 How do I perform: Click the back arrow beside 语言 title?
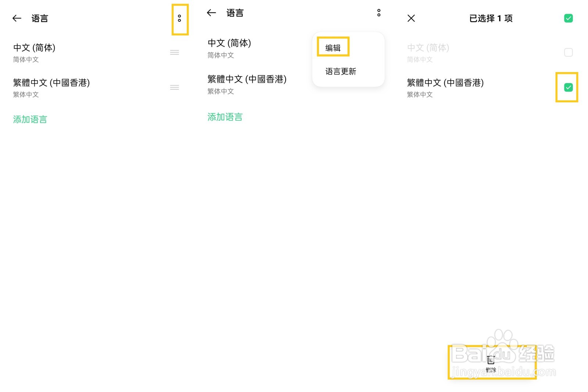tap(17, 18)
